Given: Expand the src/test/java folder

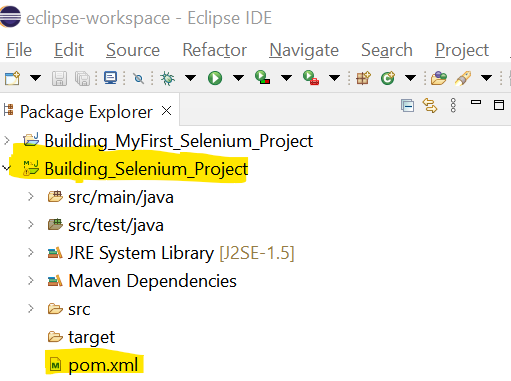Looking at the screenshot, I should 31,225.
